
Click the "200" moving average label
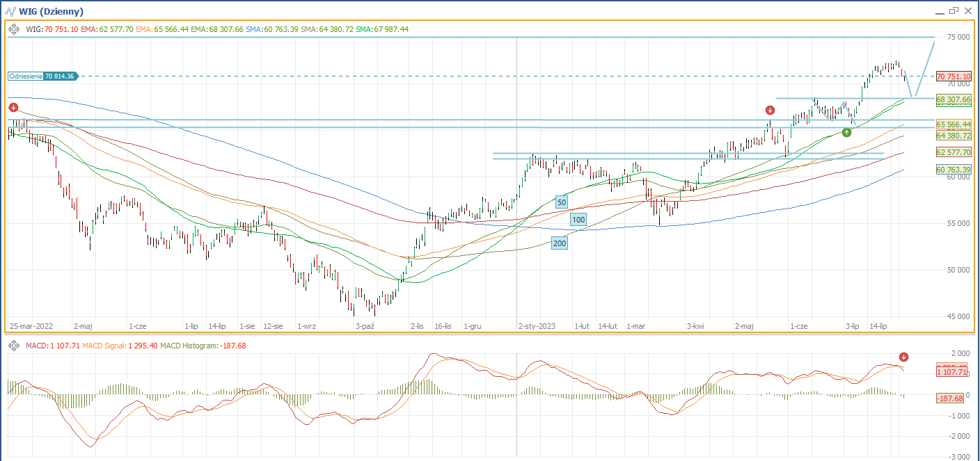559,243
